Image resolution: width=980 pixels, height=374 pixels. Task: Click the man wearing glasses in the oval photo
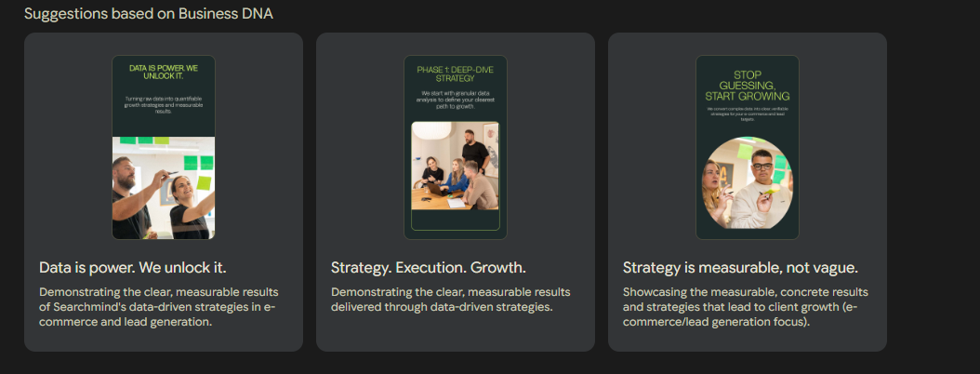[x=764, y=181]
